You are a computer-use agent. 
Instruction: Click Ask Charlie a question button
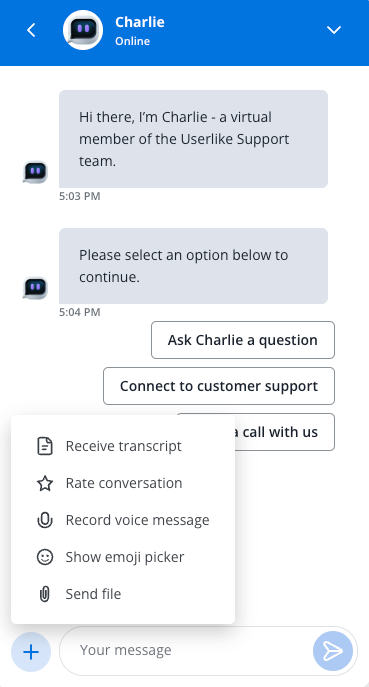(x=243, y=340)
